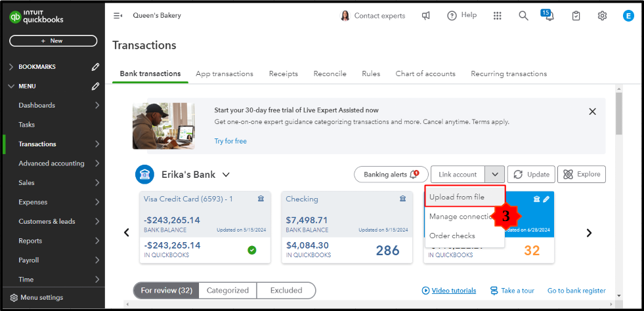This screenshot has width=644, height=311.
Task: Open notifications bell with 15 badge
Action: click(x=547, y=16)
